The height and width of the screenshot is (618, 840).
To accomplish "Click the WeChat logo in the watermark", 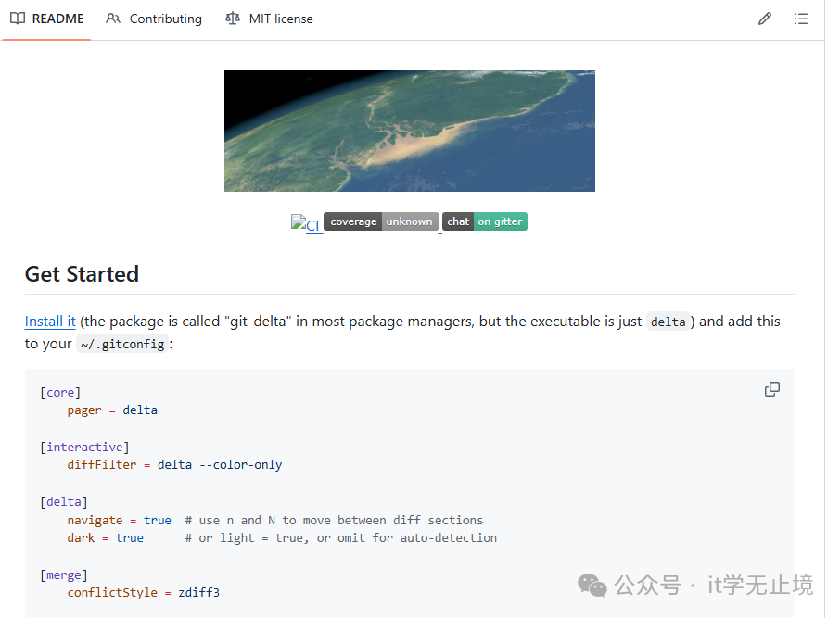I will point(592,585).
